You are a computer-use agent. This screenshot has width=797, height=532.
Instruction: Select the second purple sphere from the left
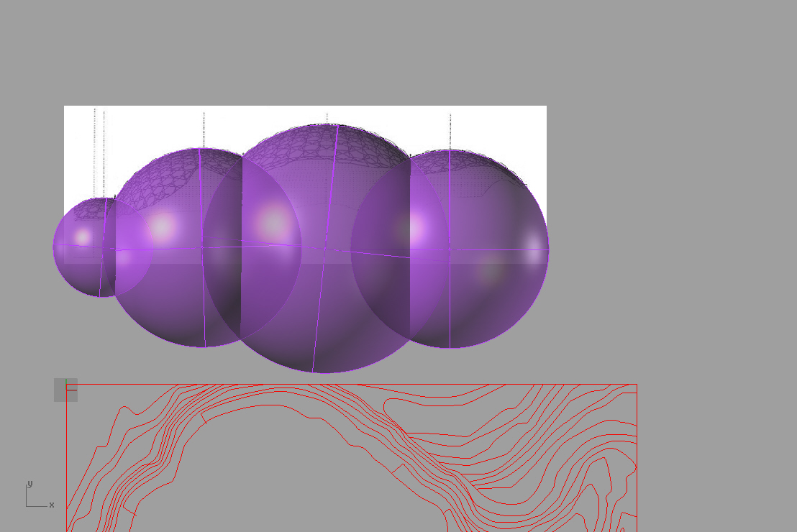pyautogui.click(x=165, y=302)
